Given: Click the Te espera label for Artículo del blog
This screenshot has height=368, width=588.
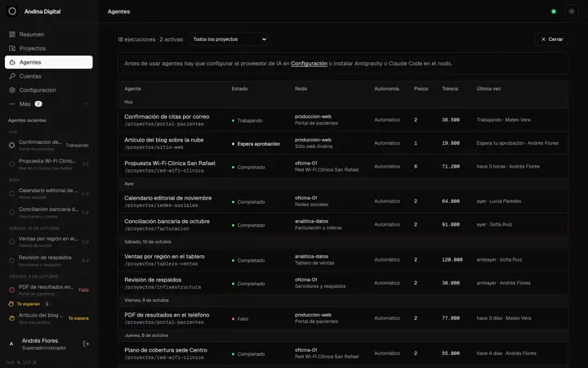Looking at the screenshot, I should [78, 318].
